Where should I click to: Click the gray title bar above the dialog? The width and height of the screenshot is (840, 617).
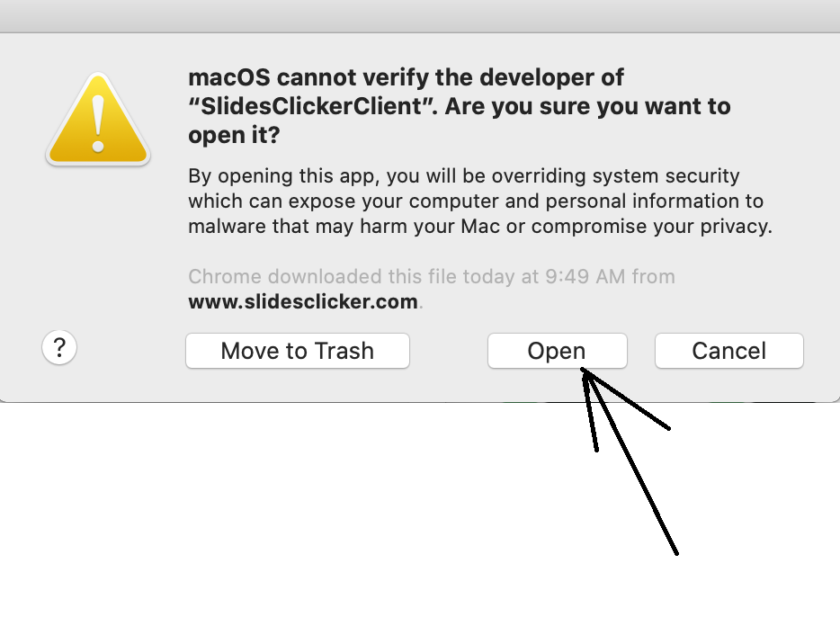tap(420, 16)
